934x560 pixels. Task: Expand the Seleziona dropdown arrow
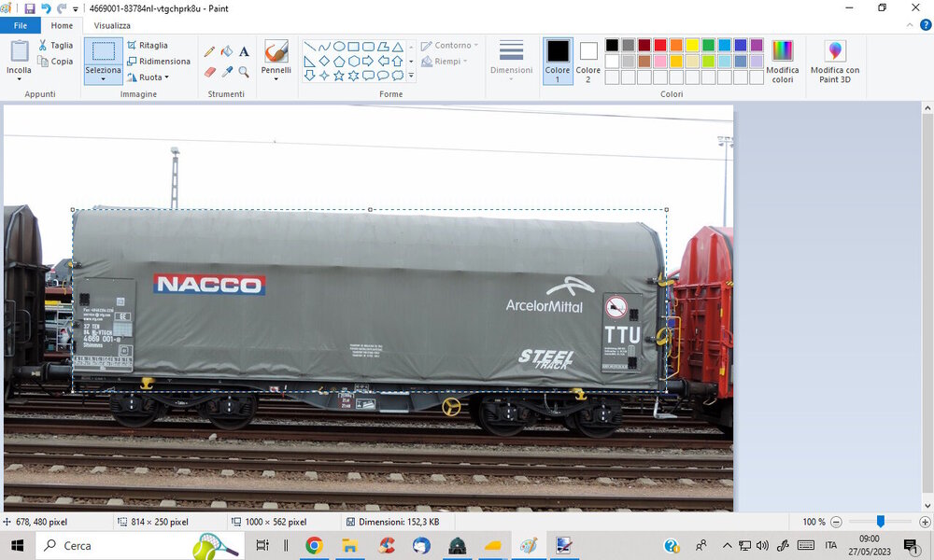tap(103, 79)
